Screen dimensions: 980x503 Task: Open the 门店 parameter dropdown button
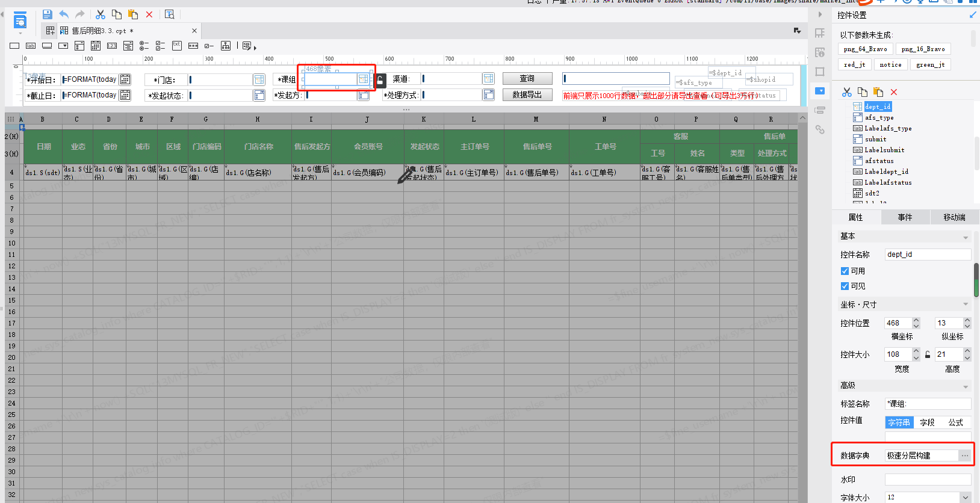click(x=259, y=79)
